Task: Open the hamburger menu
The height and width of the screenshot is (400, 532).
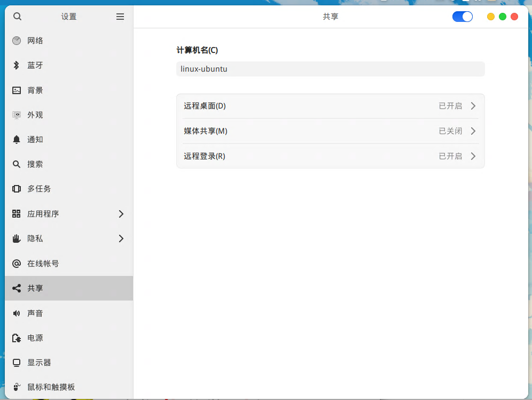Action: pyautogui.click(x=120, y=16)
